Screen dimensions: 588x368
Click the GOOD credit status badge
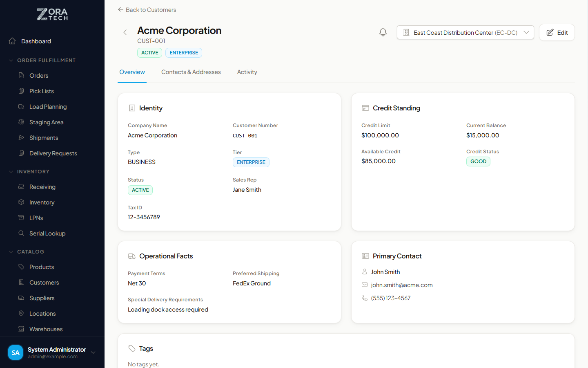pyautogui.click(x=478, y=162)
